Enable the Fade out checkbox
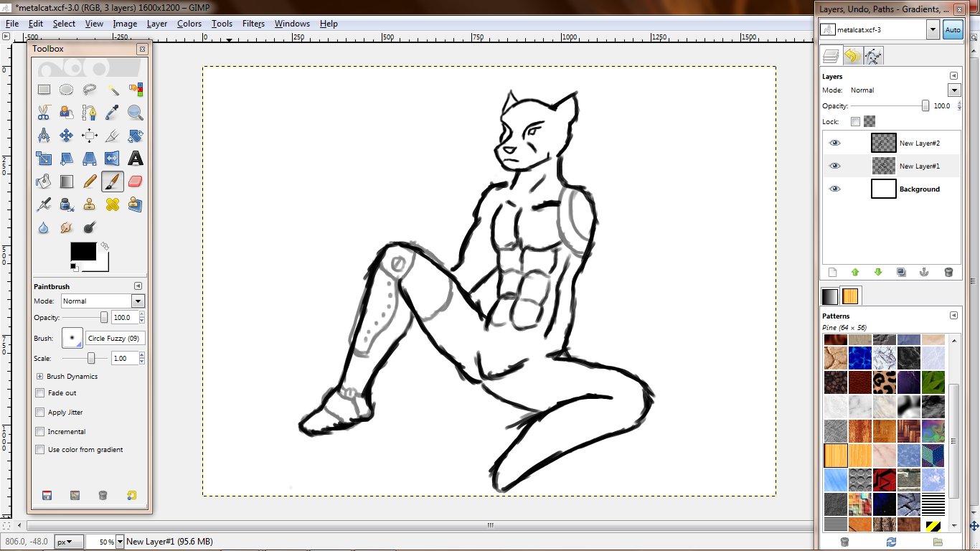This screenshot has height=551, width=980. (40, 393)
